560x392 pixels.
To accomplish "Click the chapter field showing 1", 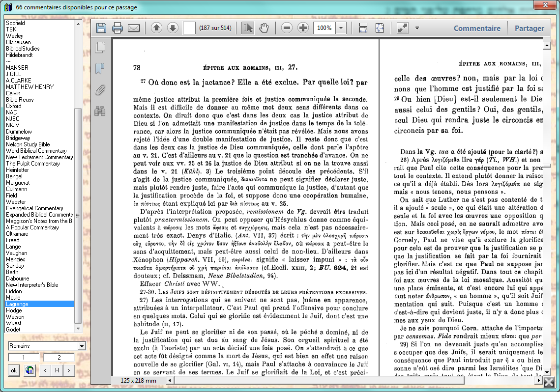I will click(x=24, y=358).
